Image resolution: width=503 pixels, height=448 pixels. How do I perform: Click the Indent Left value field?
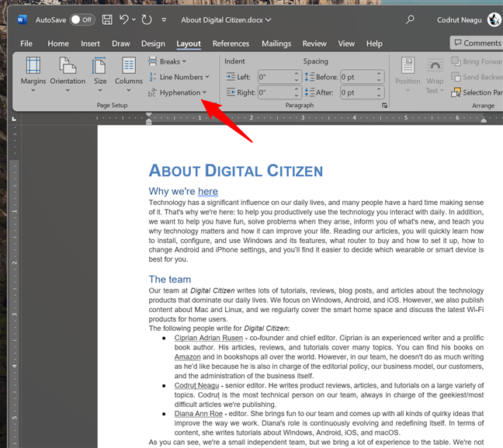pos(276,77)
